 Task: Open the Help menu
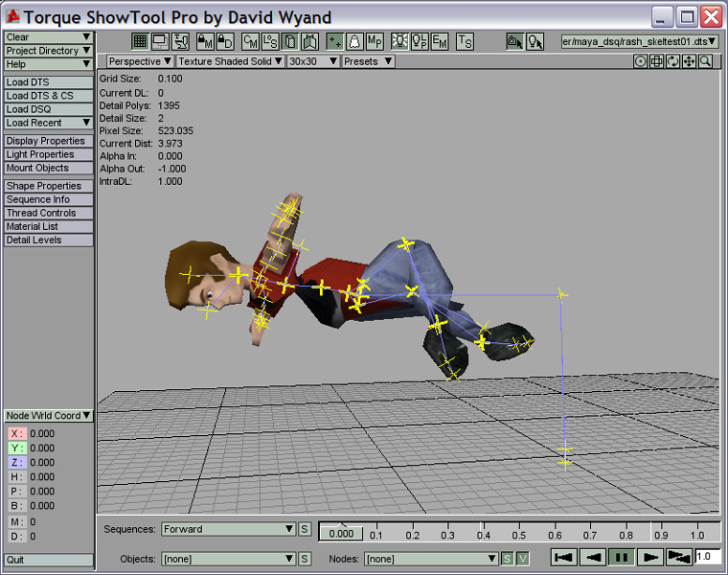48,64
